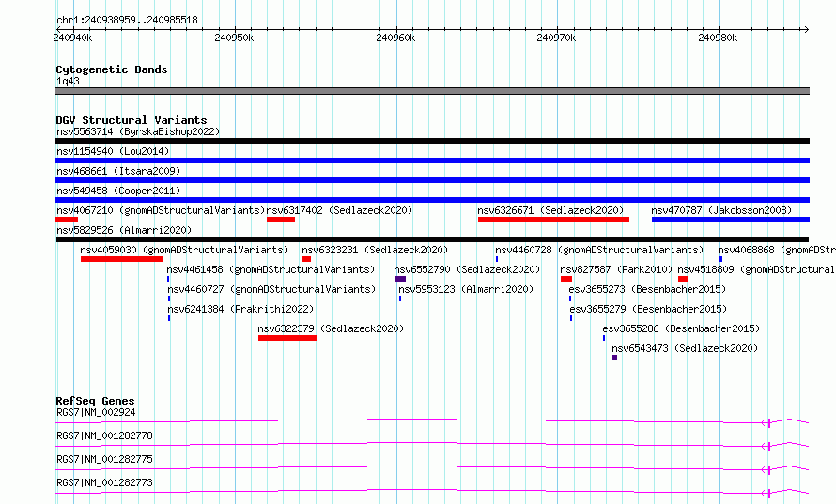Click the 240940k ruler position

[x=72, y=38]
